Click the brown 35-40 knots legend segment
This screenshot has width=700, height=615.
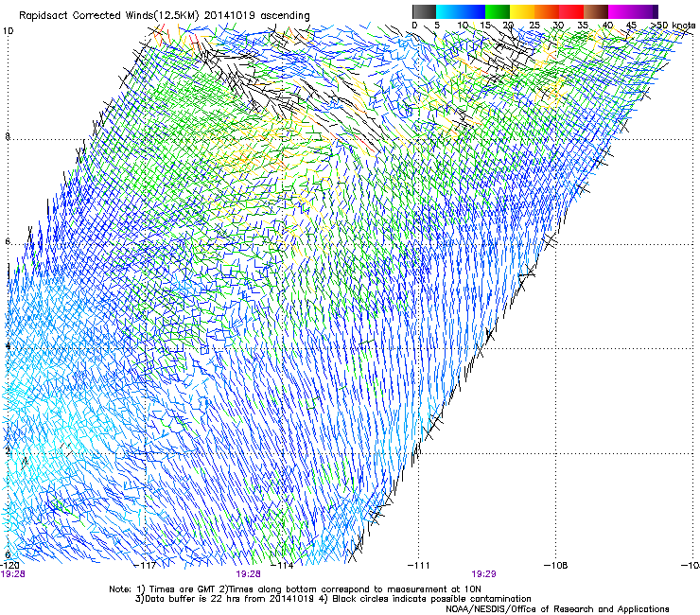point(596,11)
